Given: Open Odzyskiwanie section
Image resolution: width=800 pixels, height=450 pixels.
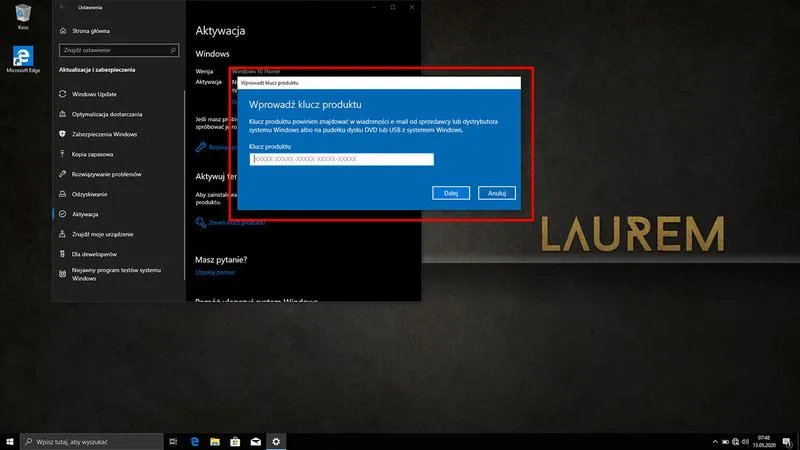Looking at the screenshot, I should point(89,194).
